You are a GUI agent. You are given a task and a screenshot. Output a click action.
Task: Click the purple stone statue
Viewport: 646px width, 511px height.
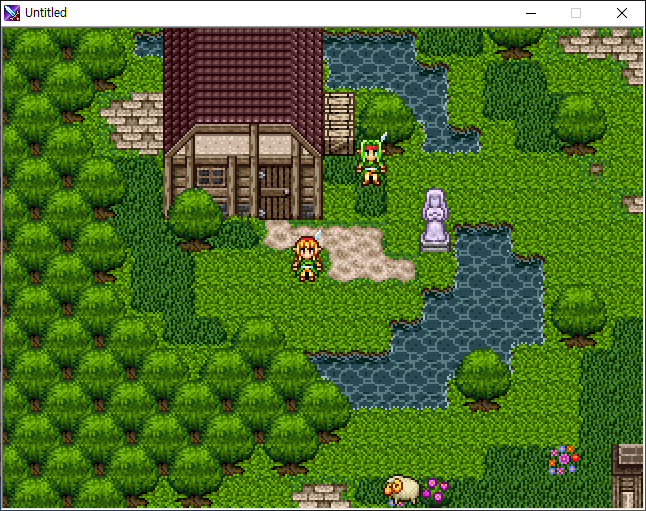click(x=435, y=220)
